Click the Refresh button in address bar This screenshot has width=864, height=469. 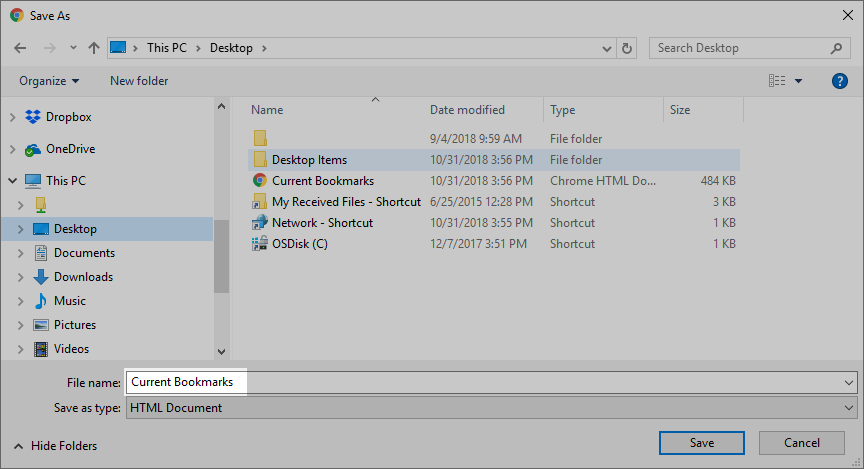coord(627,48)
